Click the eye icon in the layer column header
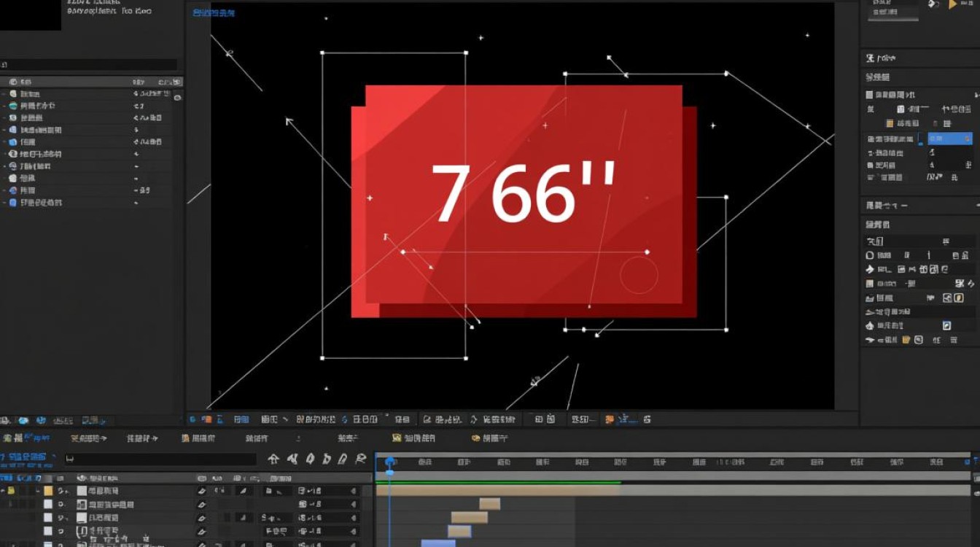Image resolution: width=980 pixels, height=547 pixels. [x=82, y=478]
